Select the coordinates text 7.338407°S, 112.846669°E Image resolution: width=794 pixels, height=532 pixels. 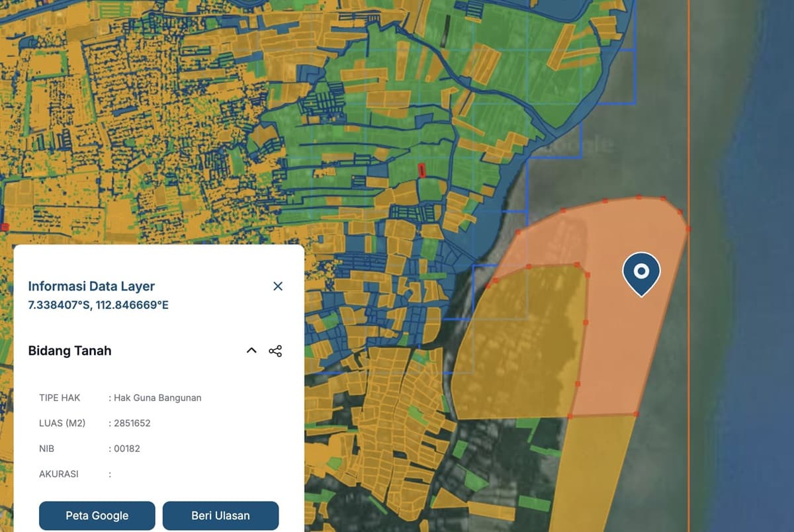pos(98,305)
